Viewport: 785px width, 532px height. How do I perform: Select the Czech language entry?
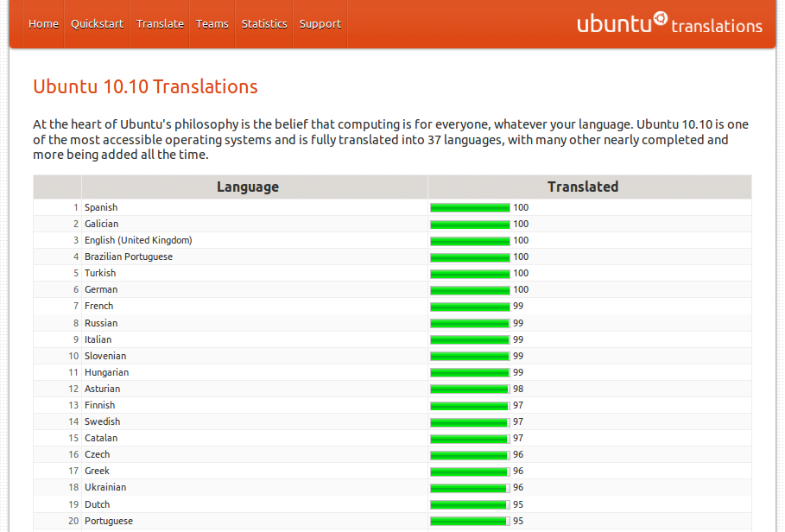[x=97, y=454]
